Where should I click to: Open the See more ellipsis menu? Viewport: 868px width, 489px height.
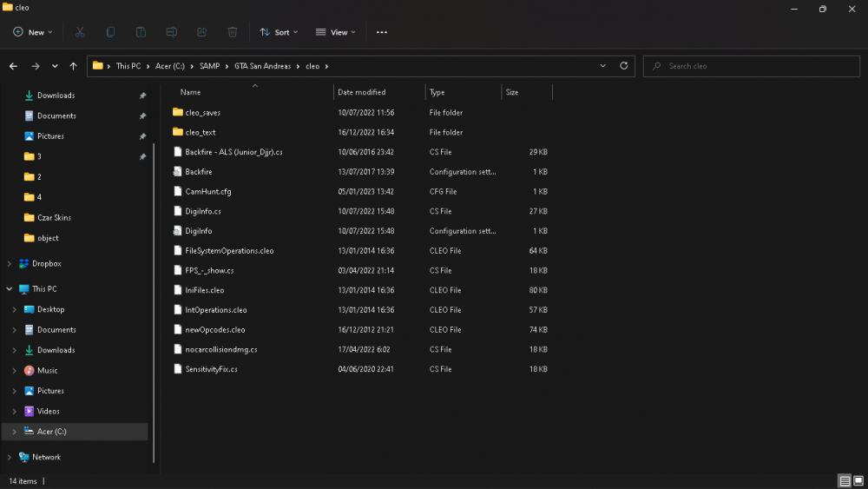tap(382, 32)
